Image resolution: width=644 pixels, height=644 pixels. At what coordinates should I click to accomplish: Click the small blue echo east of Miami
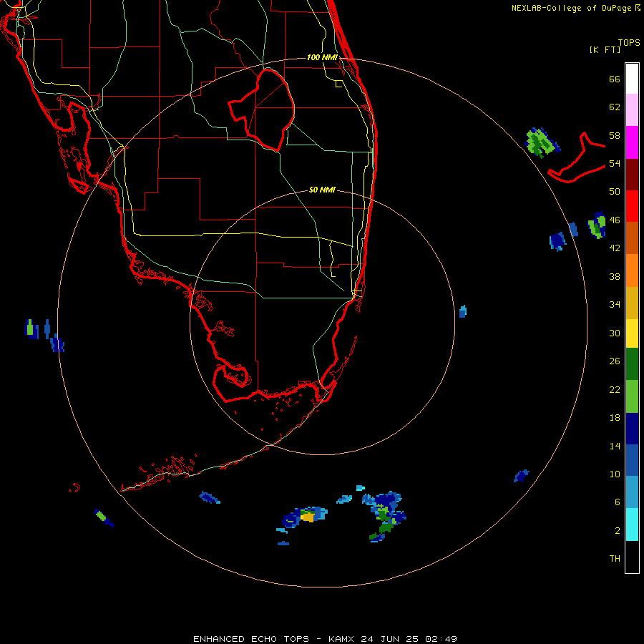(463, 311)
